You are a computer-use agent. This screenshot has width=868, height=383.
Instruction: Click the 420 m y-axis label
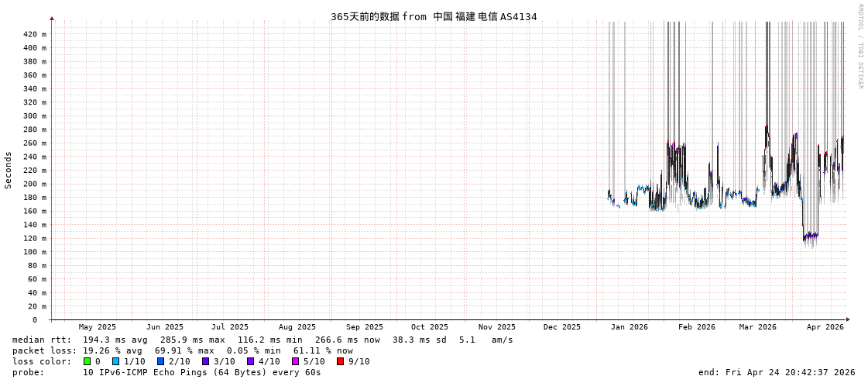click(34, 34)
